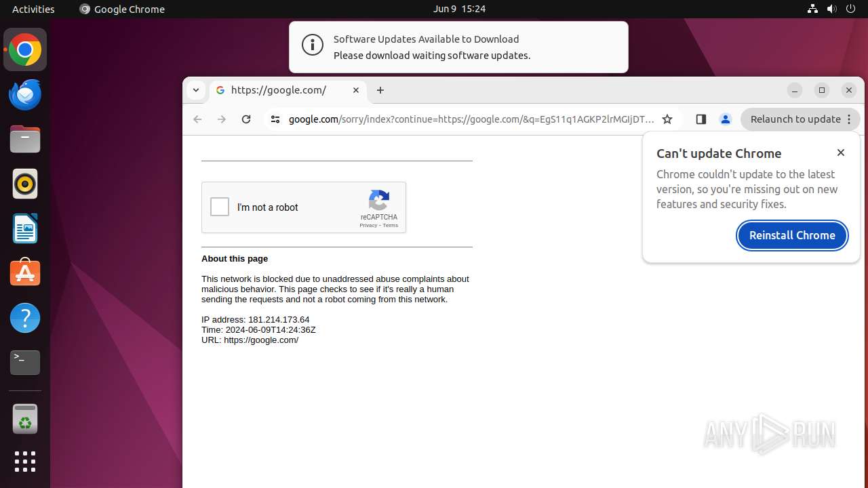Screen dimensions: 868x488
Task: Open the Chrome profile avatar
Action: [x=725, y=119]
